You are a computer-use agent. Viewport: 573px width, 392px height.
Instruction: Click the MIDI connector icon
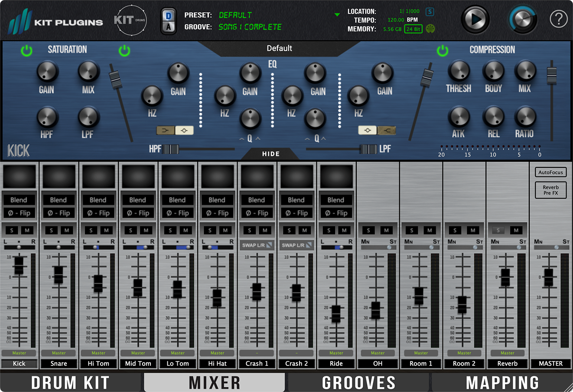click(430, 29)
